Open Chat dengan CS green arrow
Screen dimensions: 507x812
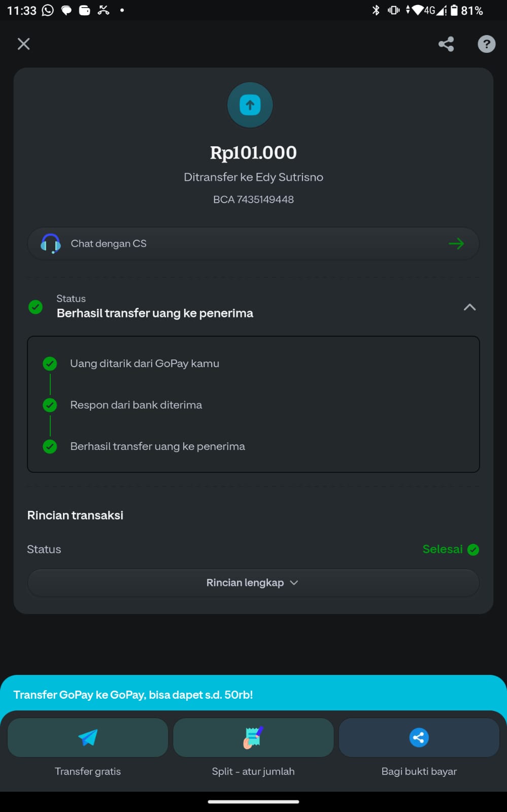pyautogui.click(x=456, y=244)
